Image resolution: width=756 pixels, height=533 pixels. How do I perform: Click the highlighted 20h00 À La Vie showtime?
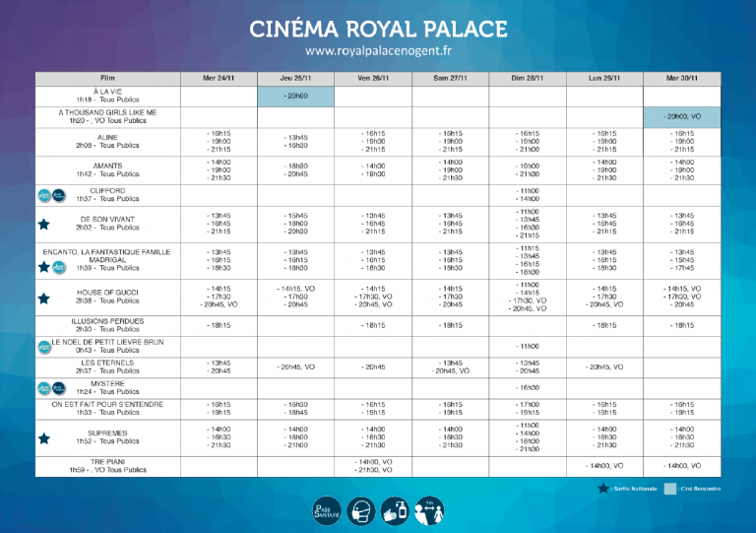point(296,97)
